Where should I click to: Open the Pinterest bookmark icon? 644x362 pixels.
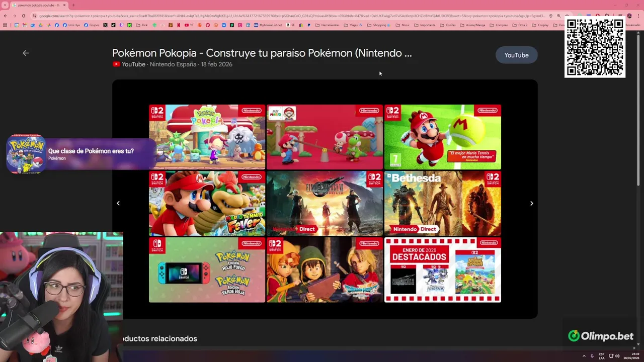pos(207,25)
